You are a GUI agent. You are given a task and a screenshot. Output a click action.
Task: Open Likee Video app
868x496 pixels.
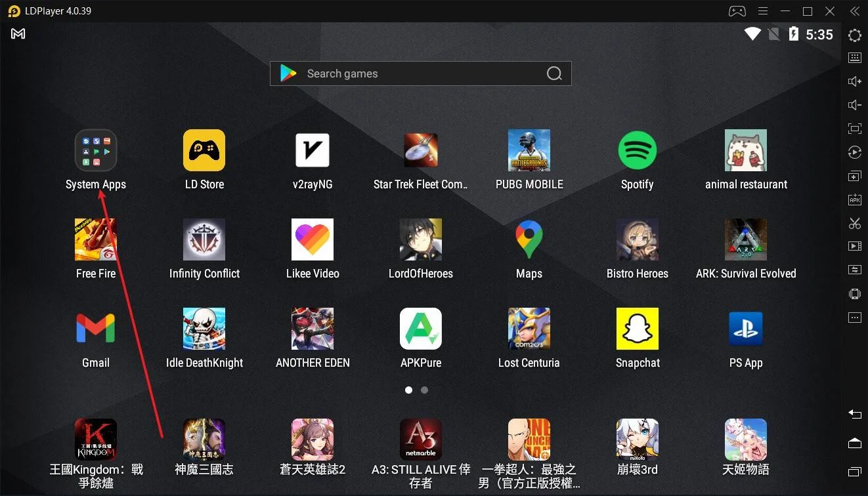[313, 239]
